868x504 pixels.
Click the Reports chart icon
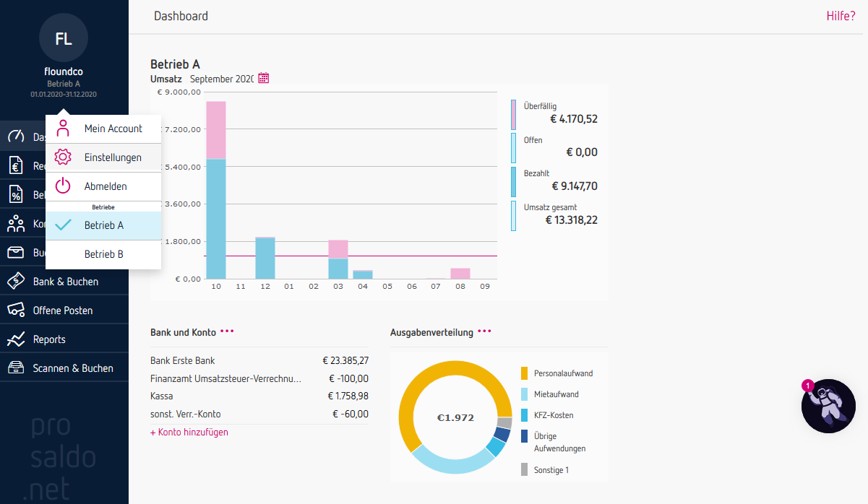point(16,339)
